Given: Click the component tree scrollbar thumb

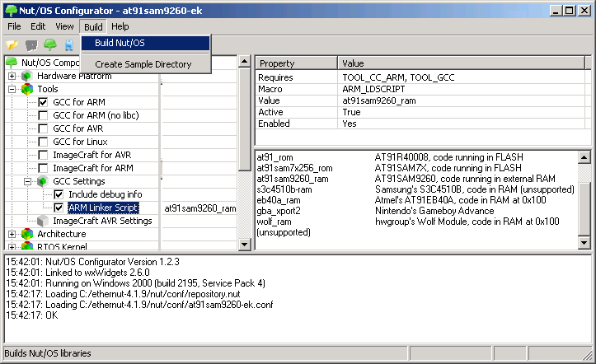Looking at the screenshot, I should click(x=244, y=119).
